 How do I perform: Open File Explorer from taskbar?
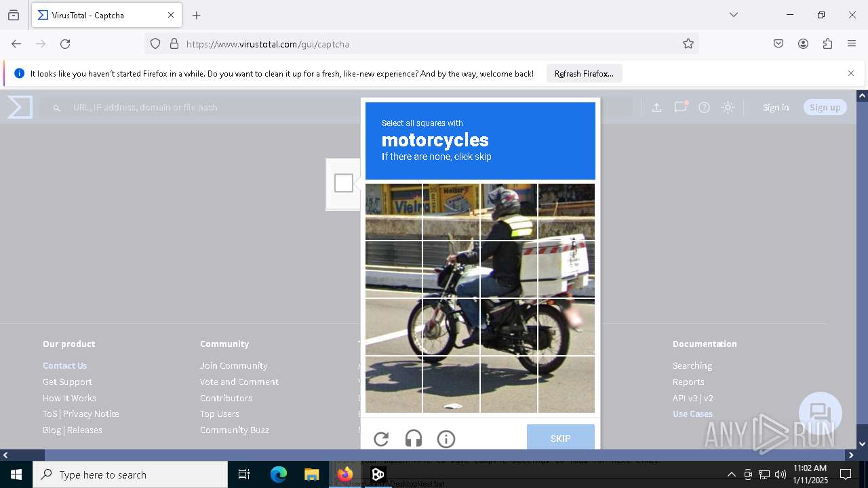coord(311,474)
